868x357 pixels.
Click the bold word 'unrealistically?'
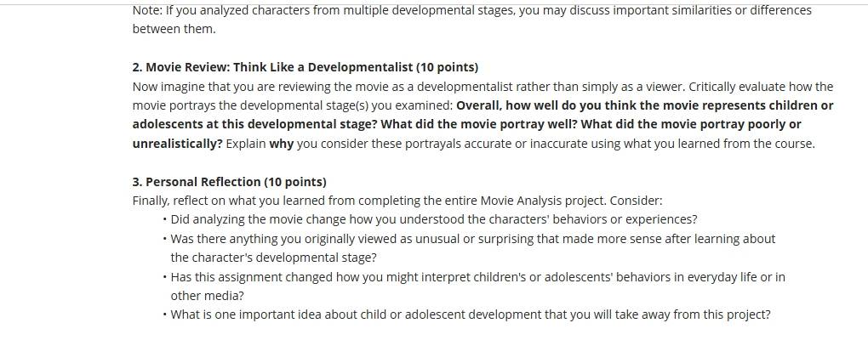click(177, 144)
